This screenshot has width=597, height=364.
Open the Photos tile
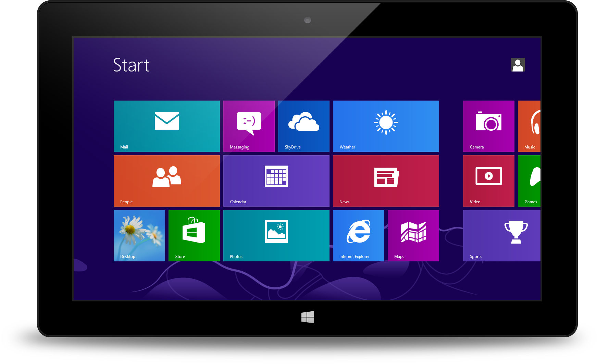276,235
